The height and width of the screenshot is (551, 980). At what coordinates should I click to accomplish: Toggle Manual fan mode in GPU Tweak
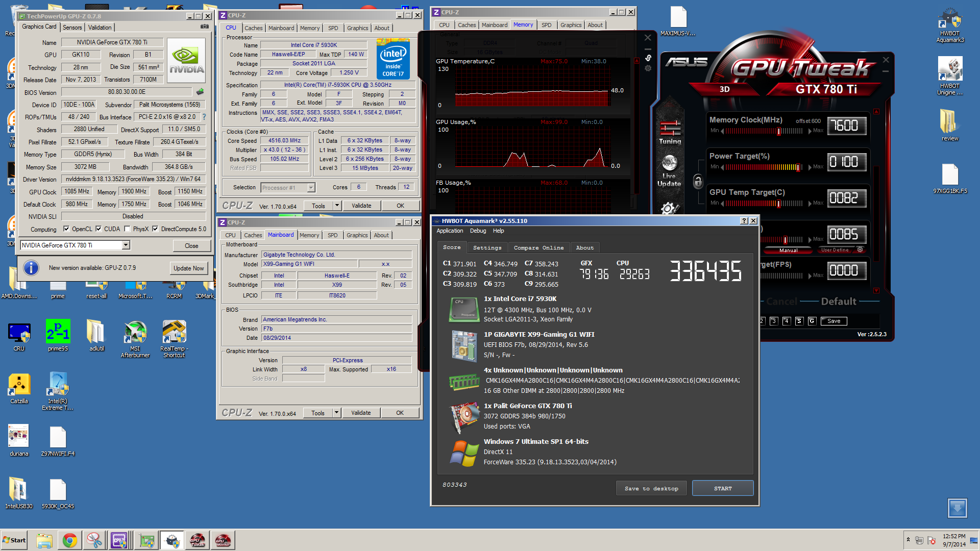pos(789,251)
